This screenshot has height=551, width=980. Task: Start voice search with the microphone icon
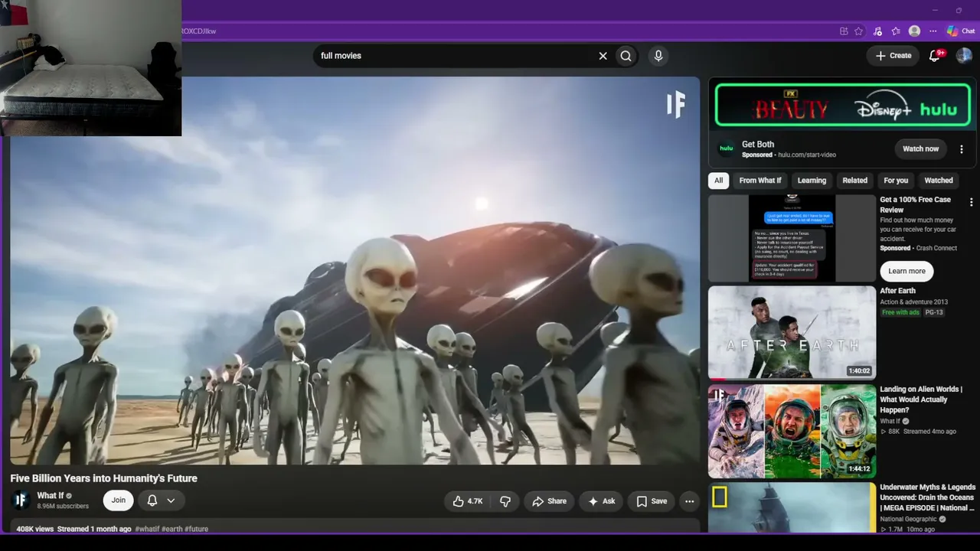coord(658,56)
